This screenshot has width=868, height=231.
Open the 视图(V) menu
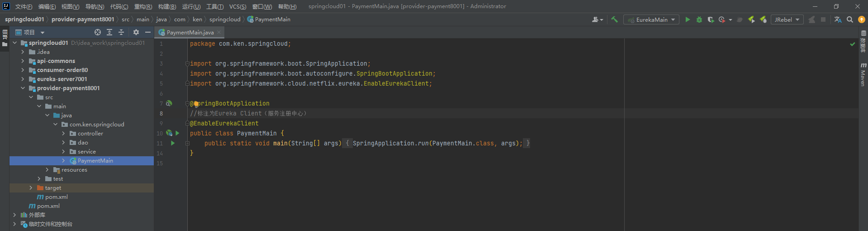pos(71,6)
